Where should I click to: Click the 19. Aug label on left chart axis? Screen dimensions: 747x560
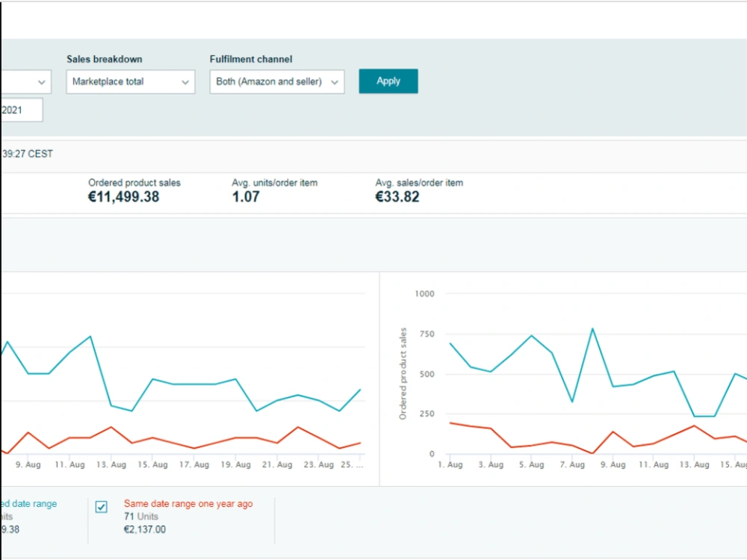coord(235,464)
